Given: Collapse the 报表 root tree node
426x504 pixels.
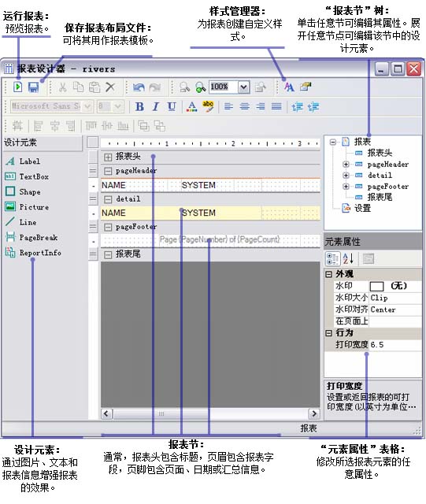Looking at the screenshot, I should click(x=333, y=142).
